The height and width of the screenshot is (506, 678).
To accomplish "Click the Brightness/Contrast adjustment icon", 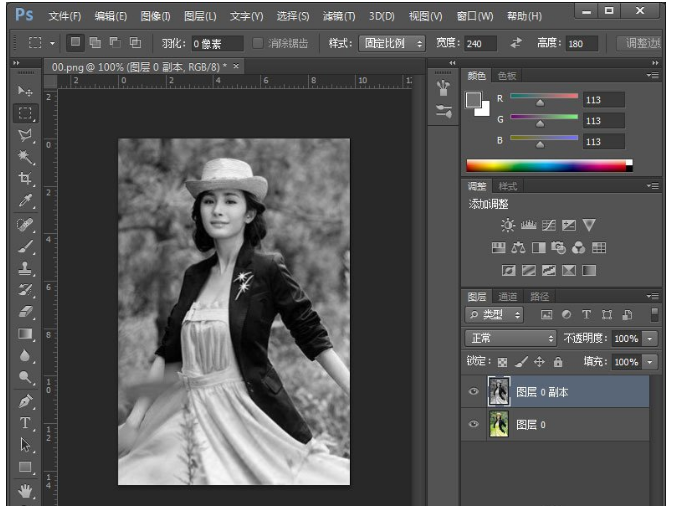I will 508,226.
